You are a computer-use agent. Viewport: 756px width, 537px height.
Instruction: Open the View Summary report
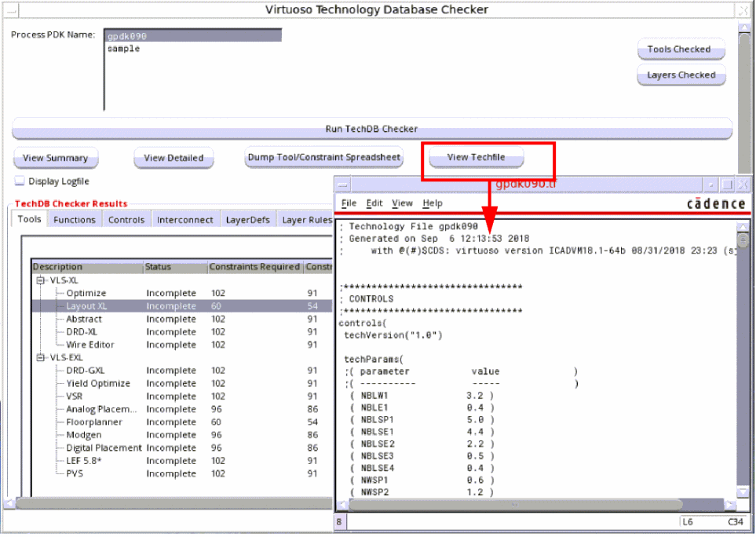[55, 158]
